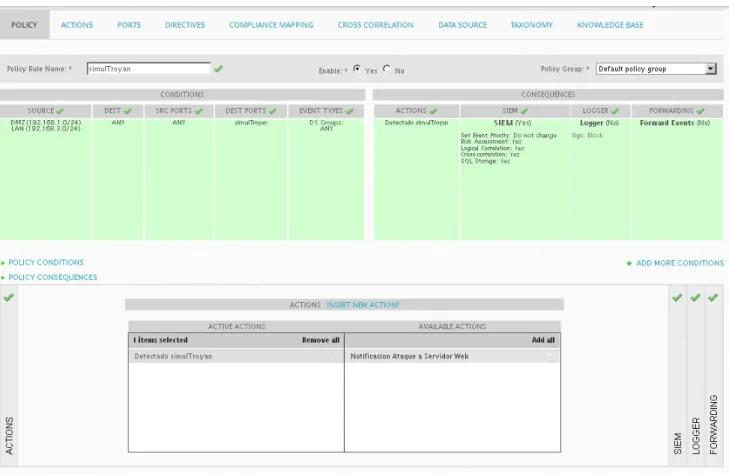Click the check icon in LOGGER header

pyautogui.click(x=615, y=111)
